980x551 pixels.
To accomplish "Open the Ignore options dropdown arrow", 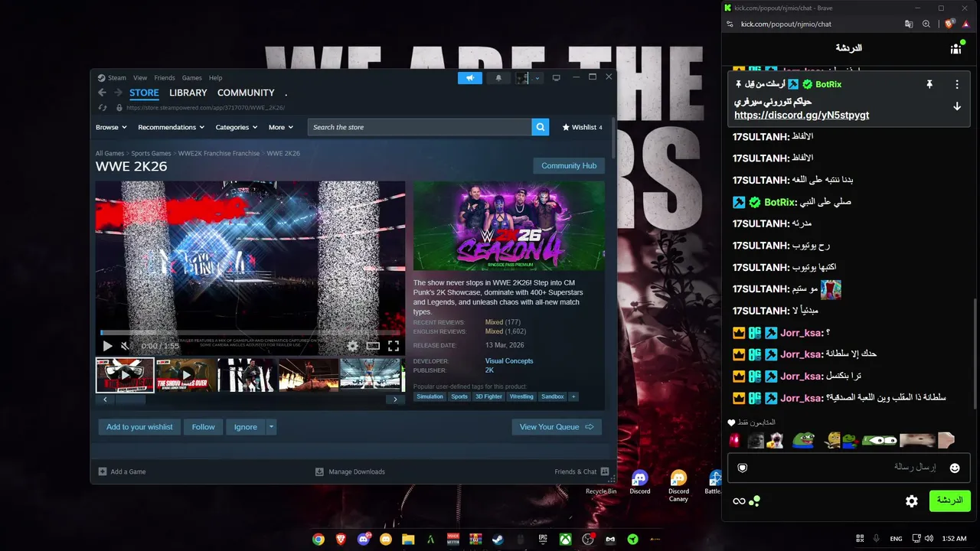I will pos(271,427).
